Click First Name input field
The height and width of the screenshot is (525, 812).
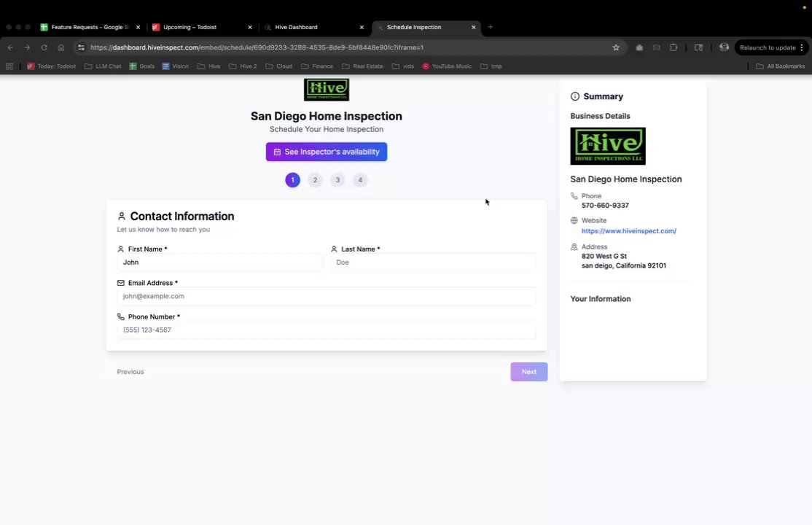click(x=219, y=262)
